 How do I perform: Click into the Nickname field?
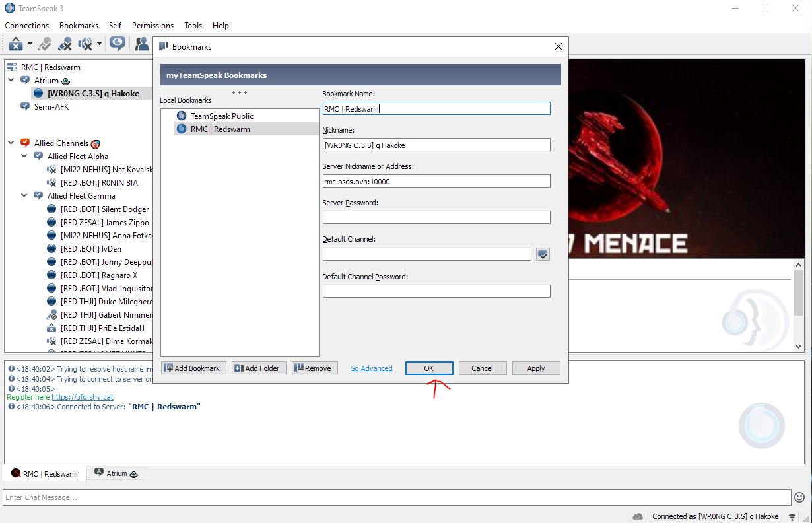[x=436, y=145]
